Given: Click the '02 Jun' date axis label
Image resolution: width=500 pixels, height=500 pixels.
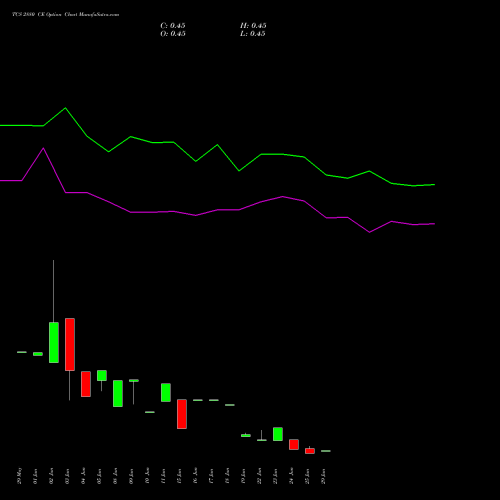Looking at the screenshot, I should (x=51, y=476).
